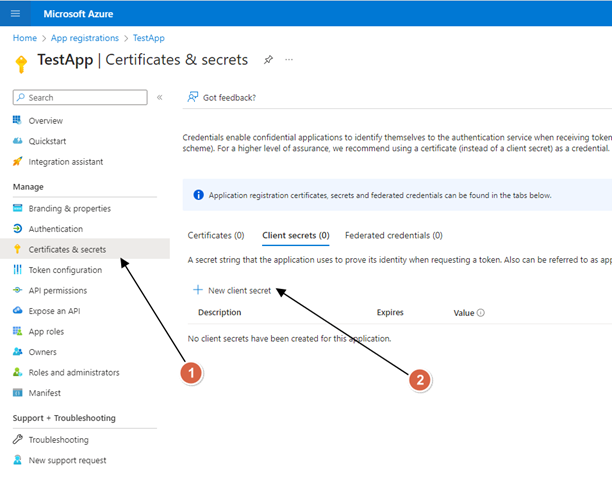The height and width of the screenshot is (485, 612).
Task: Click the Branding & properties icon
Action: [x=18, y=208]
